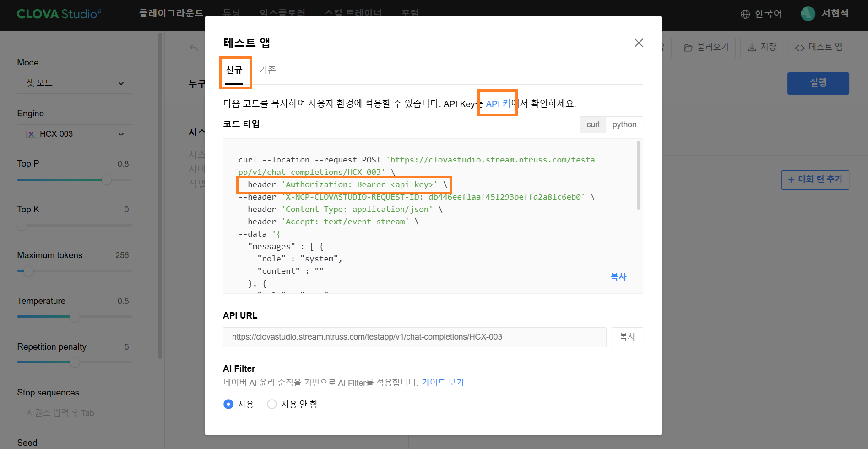
Task: Select python code type
Action: 624,124
